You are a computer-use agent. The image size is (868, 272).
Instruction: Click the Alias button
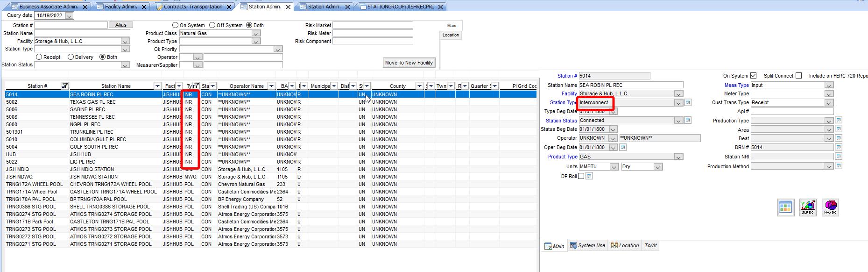click(x=121, y=25)
